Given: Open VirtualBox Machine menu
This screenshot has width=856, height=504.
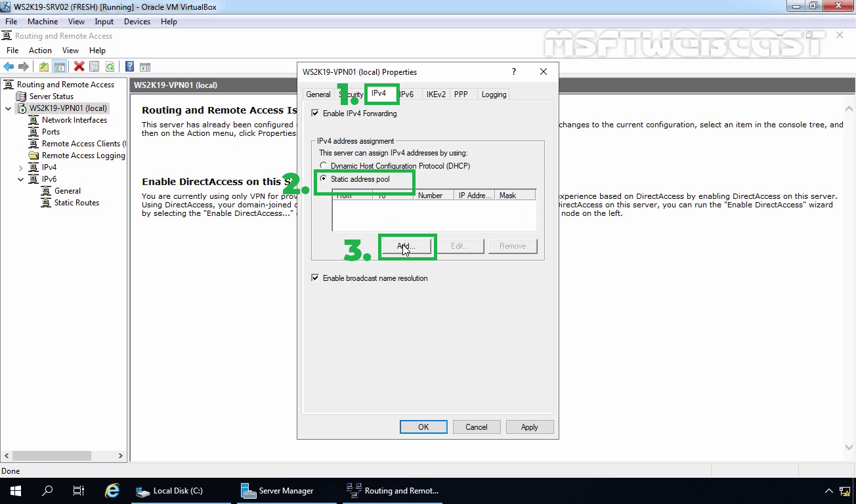Looking at the screenshot, I should [43, 22].
